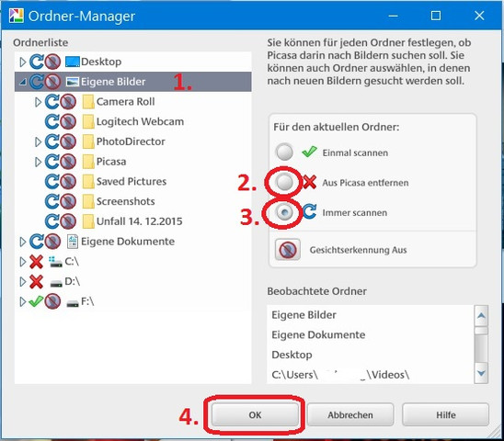Click the drive icon for C:\

coord(55,262)
